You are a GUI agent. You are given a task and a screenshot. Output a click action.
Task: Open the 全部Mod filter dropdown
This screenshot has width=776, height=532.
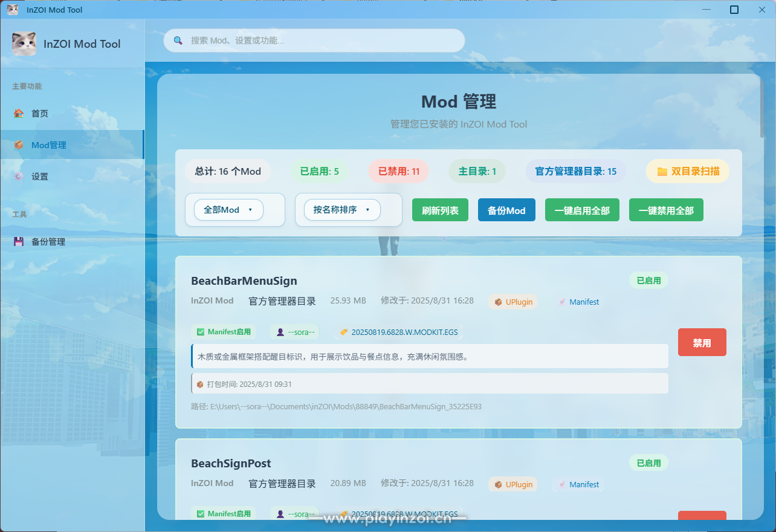(x=228, y=210)
